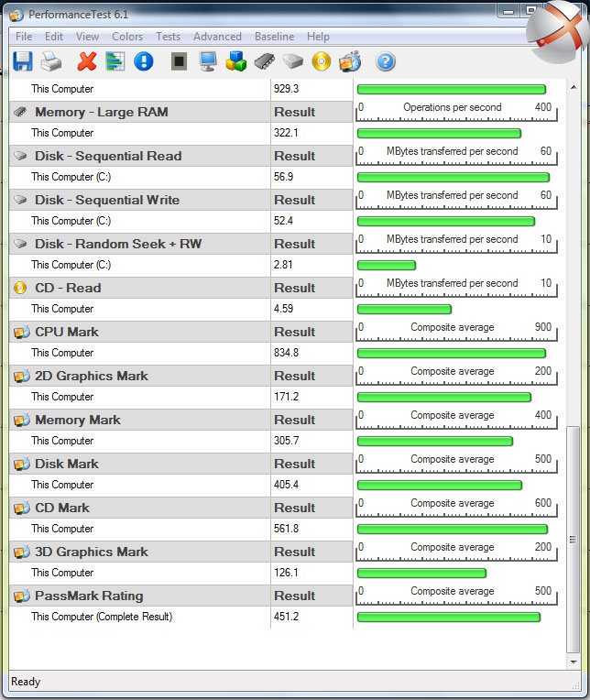Select the Disk - Sequential Read heading
This screenshot has height=700, width=590.
[x=108, y=156]
